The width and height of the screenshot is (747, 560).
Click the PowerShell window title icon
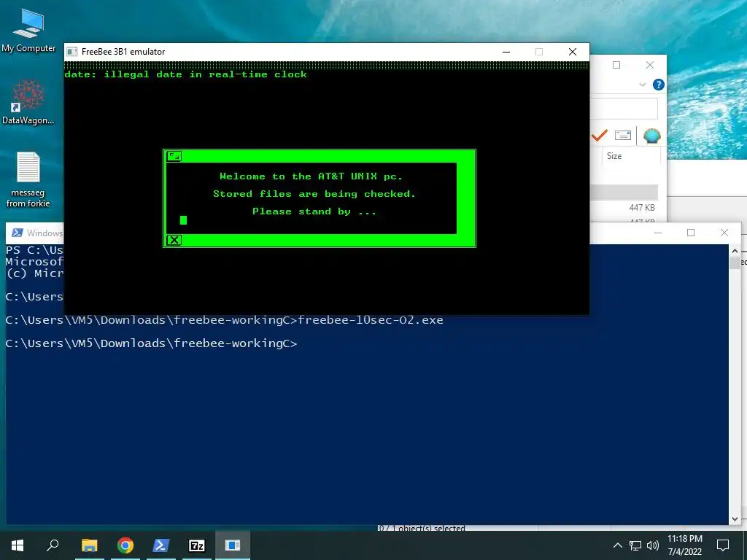[x=18, y=233]
